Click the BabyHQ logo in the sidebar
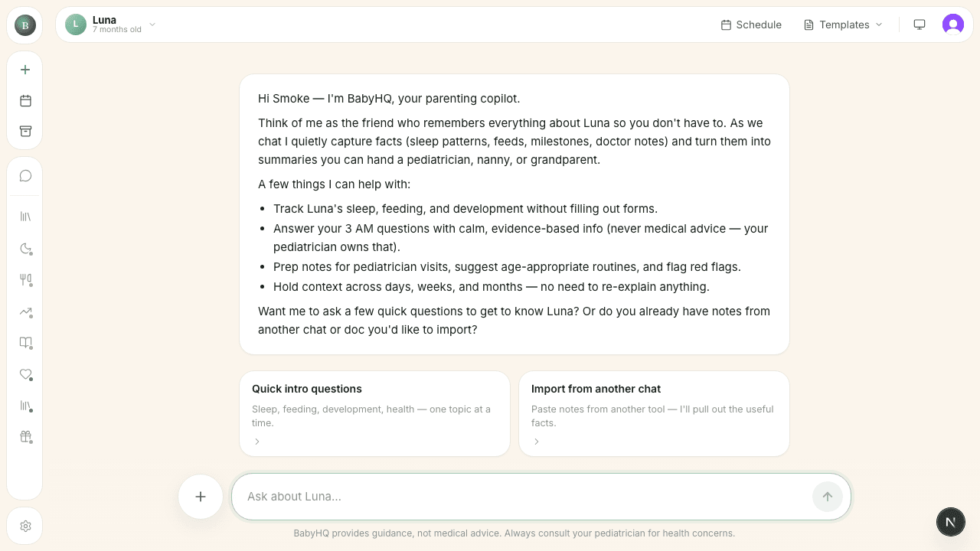This screenshot has height=551, width=980. coord(24,24)
